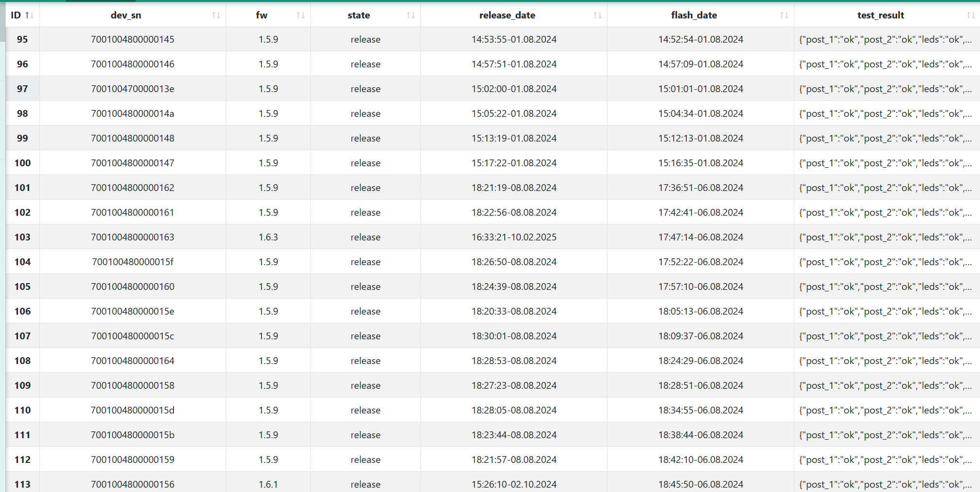Screen dimensions: 980x492
Task: Click serial 700100480000015e
Action: (x=133, y=311)
